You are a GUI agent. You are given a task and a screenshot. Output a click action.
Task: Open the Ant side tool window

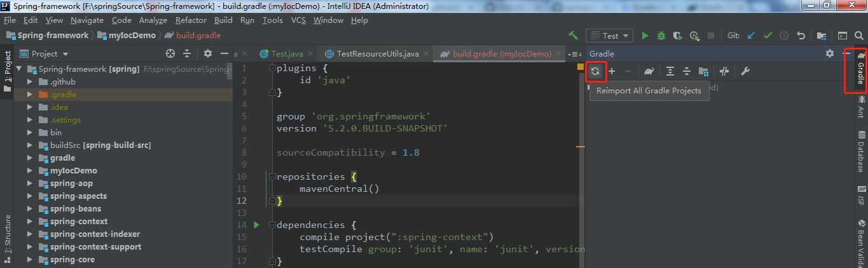[x=861, y=107]
